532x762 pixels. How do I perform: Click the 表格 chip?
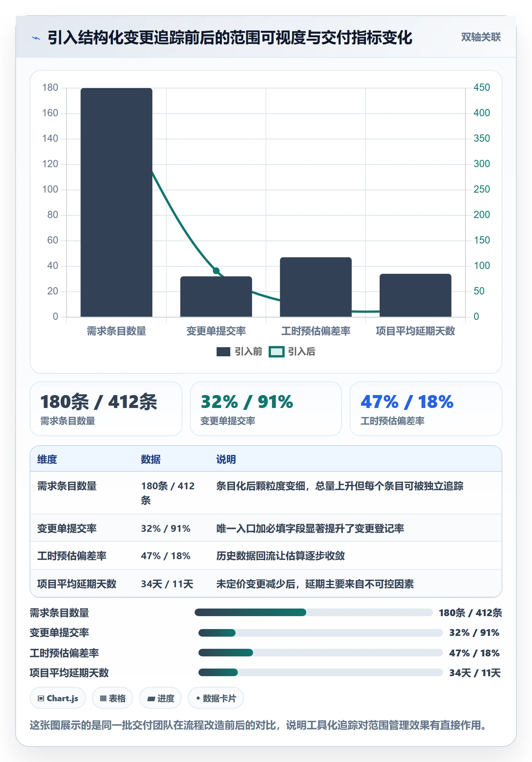coord(112,698)
